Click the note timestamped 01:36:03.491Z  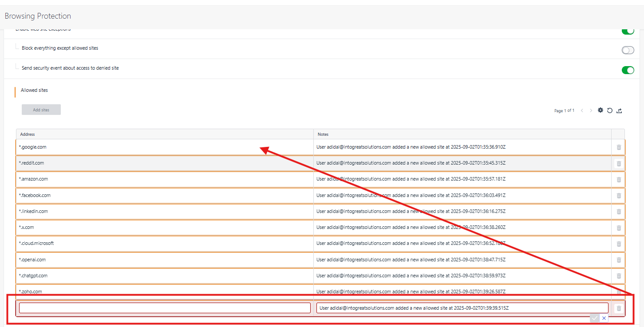click(411, 195)
